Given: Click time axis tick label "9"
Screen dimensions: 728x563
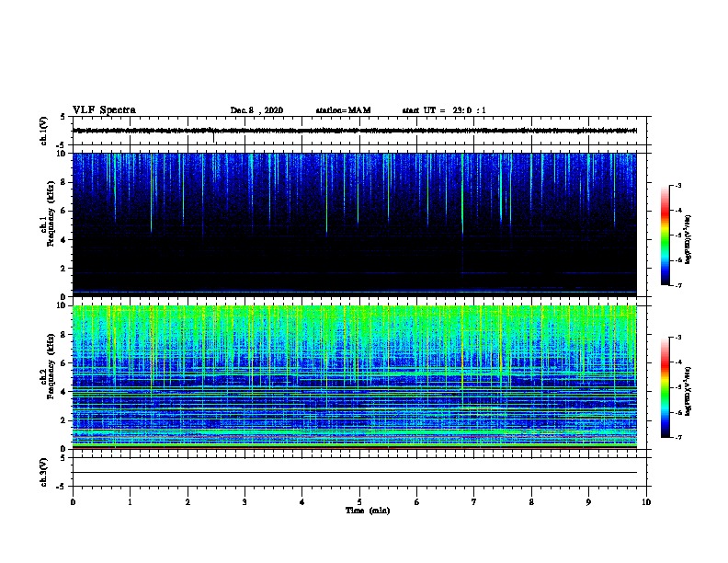Looking at the screenshot, I should pyautogui.click(x=588, y=501).
